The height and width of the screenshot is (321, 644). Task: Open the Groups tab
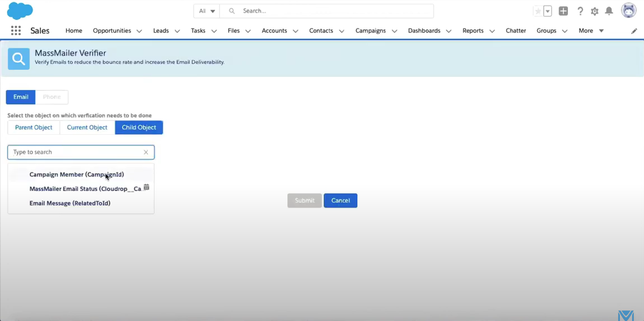point(546,31)
